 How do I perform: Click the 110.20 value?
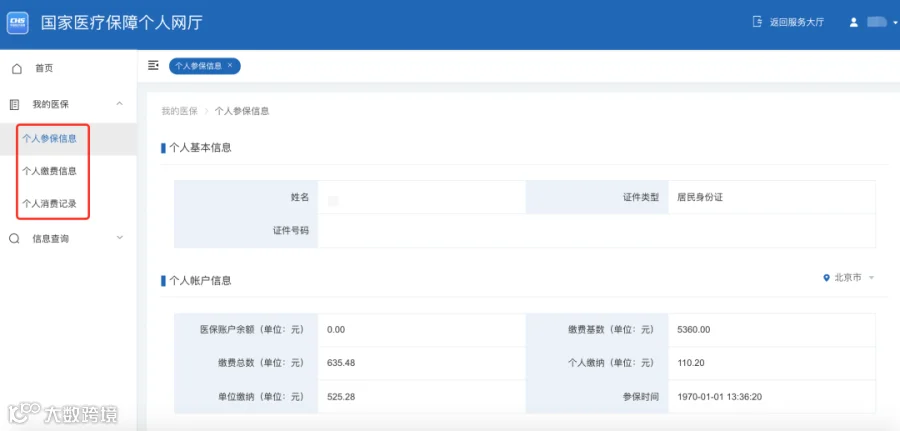coord(691,363)
